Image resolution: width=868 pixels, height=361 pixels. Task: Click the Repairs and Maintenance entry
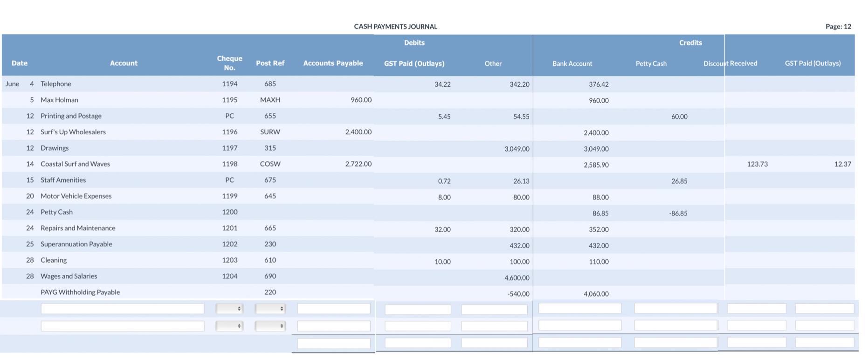point(78,228)
